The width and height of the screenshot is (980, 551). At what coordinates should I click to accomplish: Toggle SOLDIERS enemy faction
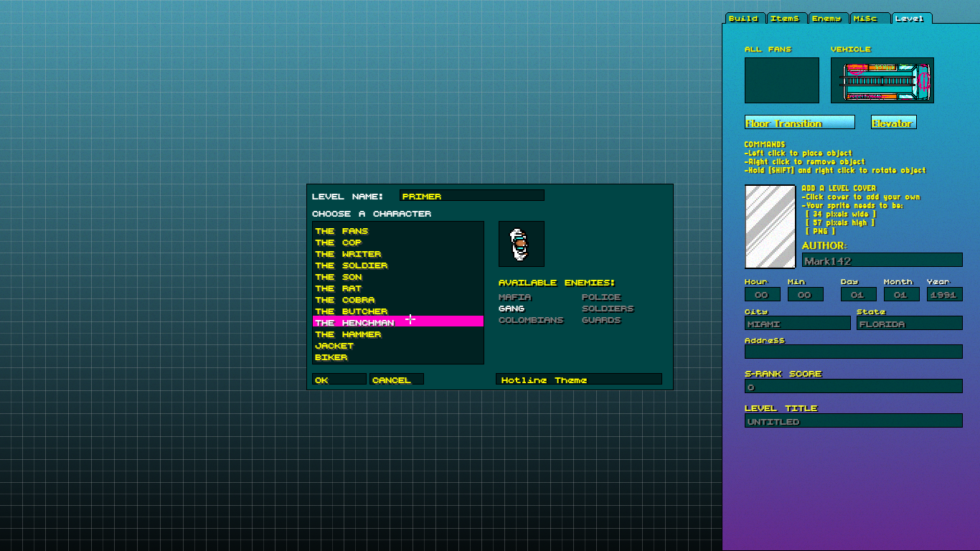tap(608, 309)
